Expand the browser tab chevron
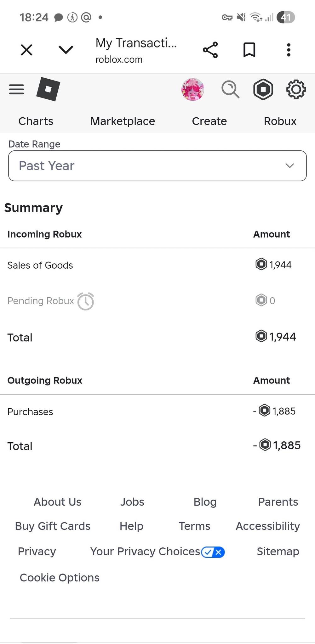This screenshot has width=315, height=644. click(x=66, y=50)
